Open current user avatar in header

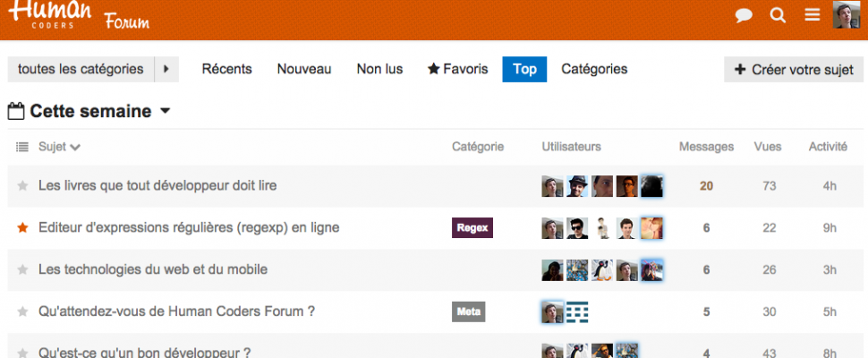point(847,15)
